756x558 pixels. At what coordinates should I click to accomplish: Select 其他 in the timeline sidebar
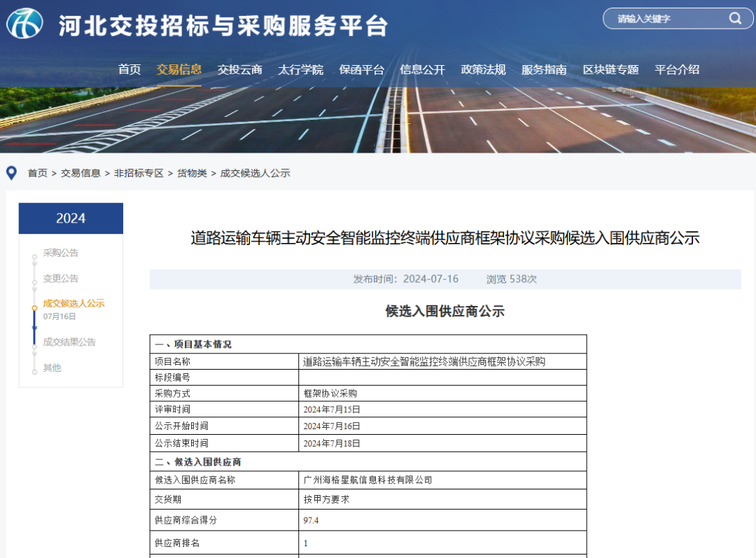coord(52,368)
